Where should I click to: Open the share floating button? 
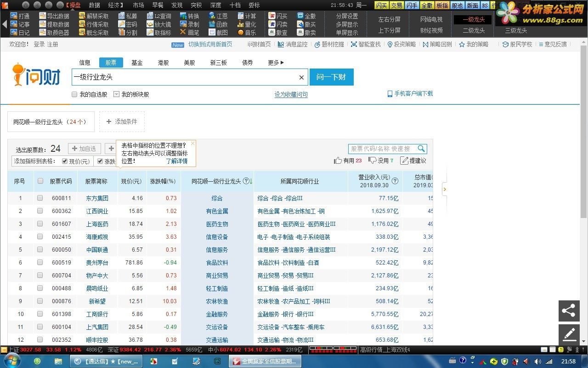569,311
